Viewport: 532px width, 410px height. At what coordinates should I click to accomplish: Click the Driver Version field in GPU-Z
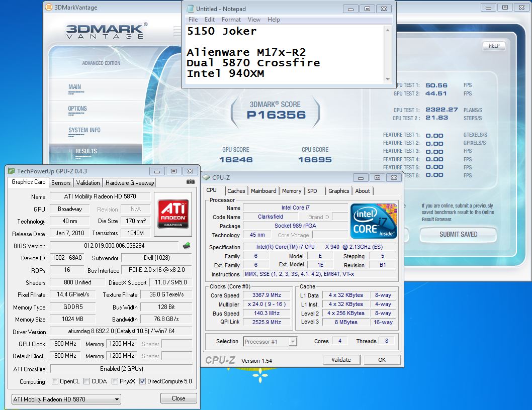tap(121, 331)
